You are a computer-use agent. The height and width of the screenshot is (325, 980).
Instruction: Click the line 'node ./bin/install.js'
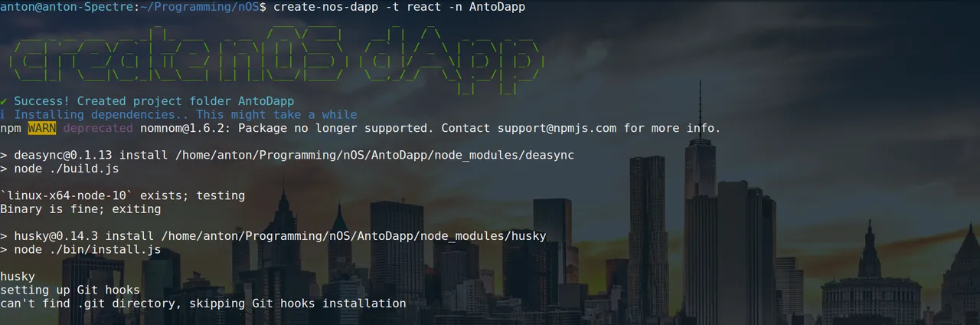tap(80, 249)
